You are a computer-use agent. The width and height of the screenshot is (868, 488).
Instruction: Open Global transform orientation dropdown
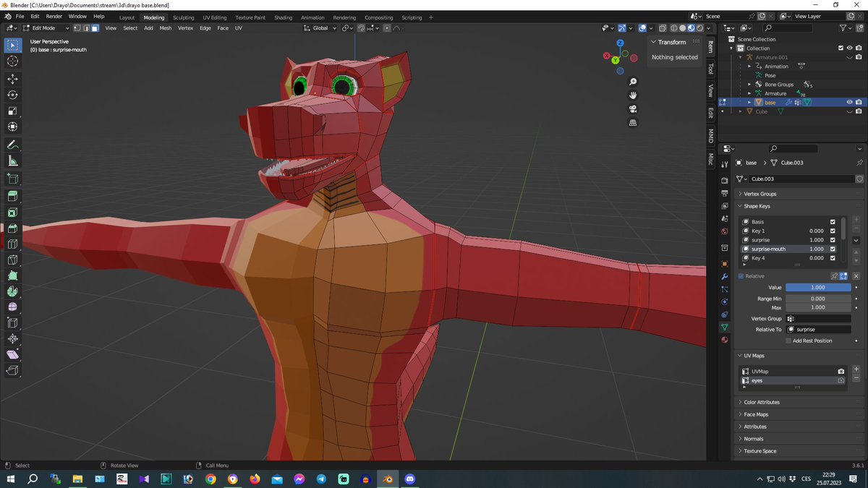(320, 28)
